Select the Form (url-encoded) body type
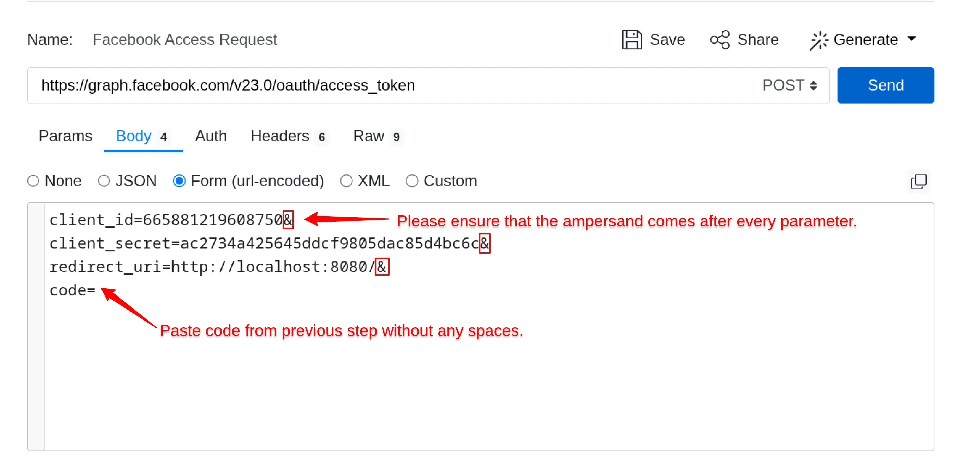This screenshot has height=466, width=980. [179, 181]
